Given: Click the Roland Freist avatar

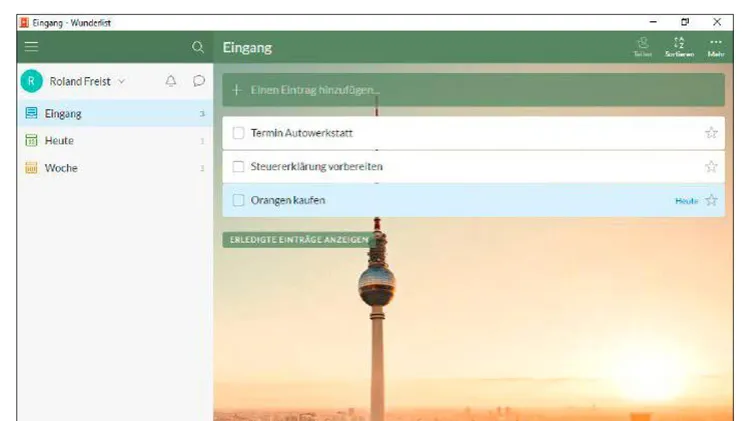Looking at the screenshot, I should pyautogui.click(x=32, y=81).
